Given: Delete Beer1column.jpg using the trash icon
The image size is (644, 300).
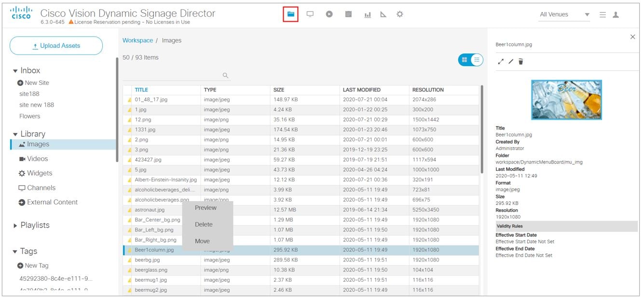Looking at the screenshot, I should [x=521, y=62].
